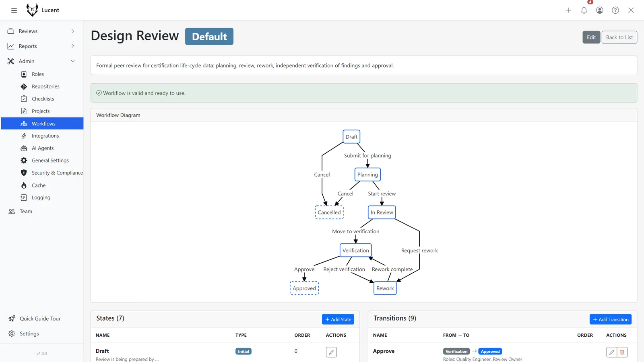Open Cache in the sidebar

[42, 185]
